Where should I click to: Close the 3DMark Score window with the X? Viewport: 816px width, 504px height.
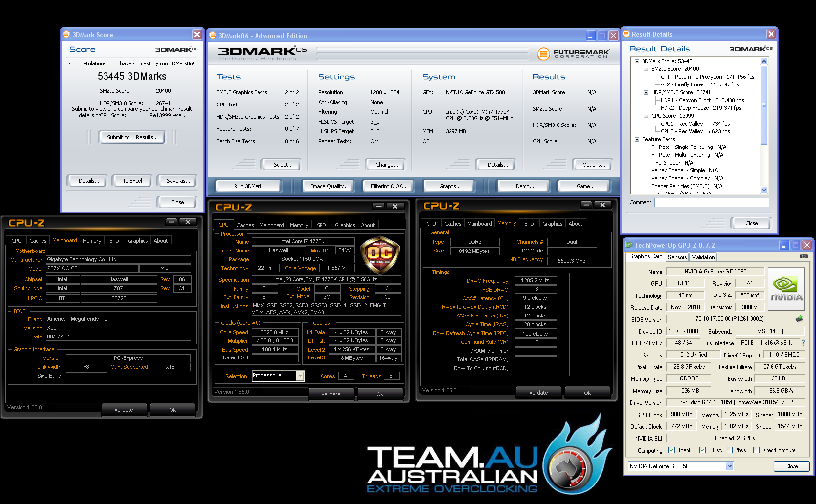tap(197, 35)
